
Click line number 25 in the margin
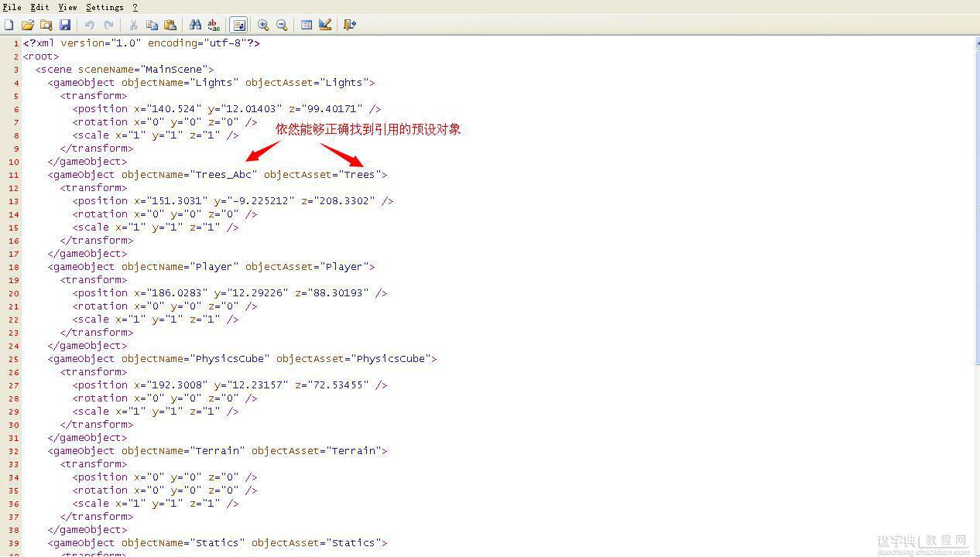[14, 360]
